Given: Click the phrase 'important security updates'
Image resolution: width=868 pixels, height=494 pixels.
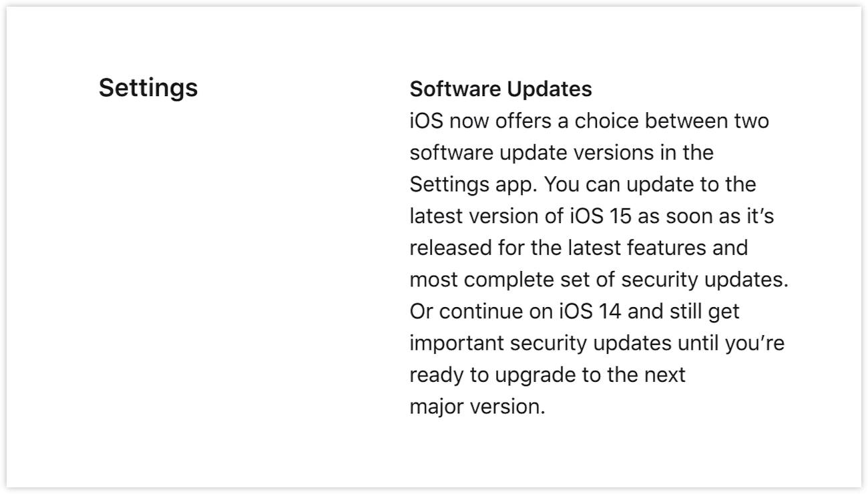Looking at the screenshot, I should pyautogui.click(x=540, y=344).
